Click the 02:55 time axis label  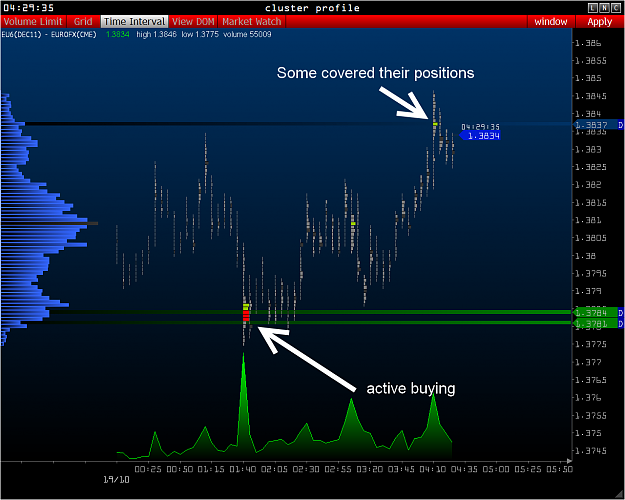(x=338, y=469)
